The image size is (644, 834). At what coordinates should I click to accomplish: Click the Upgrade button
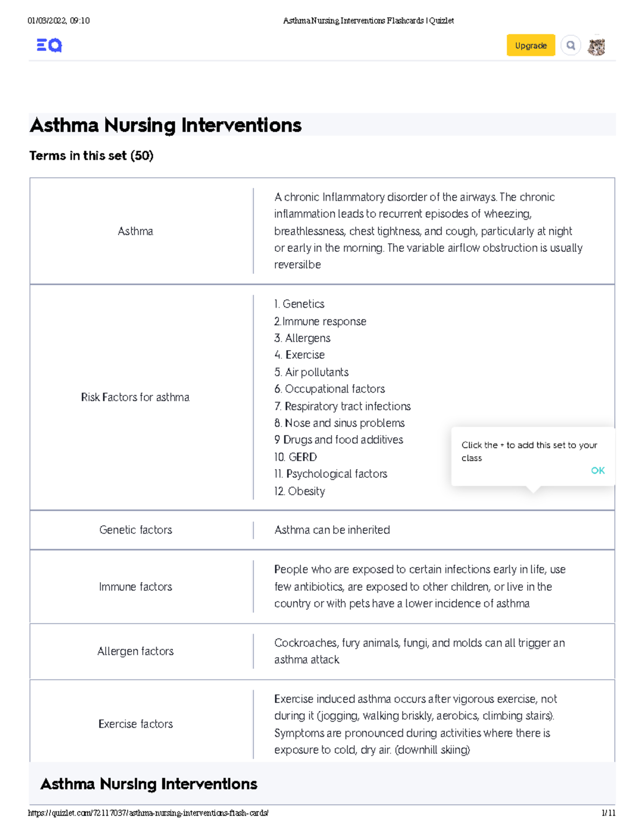point(530,46)
